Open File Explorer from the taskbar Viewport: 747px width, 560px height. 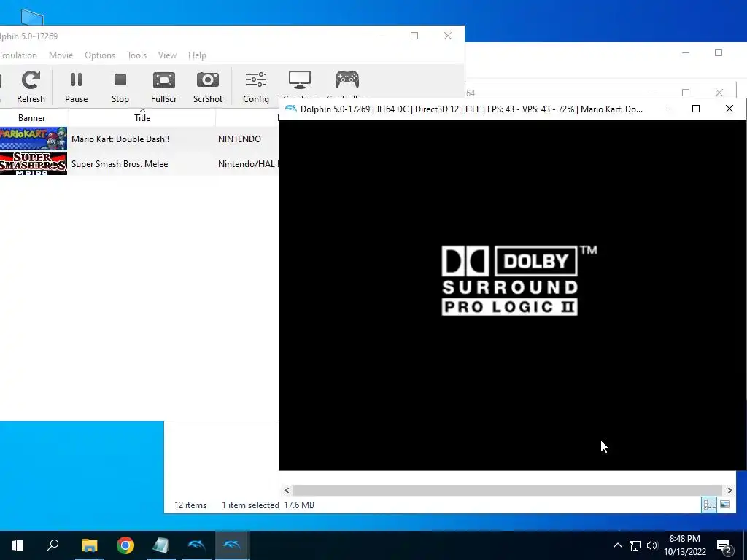89,545
